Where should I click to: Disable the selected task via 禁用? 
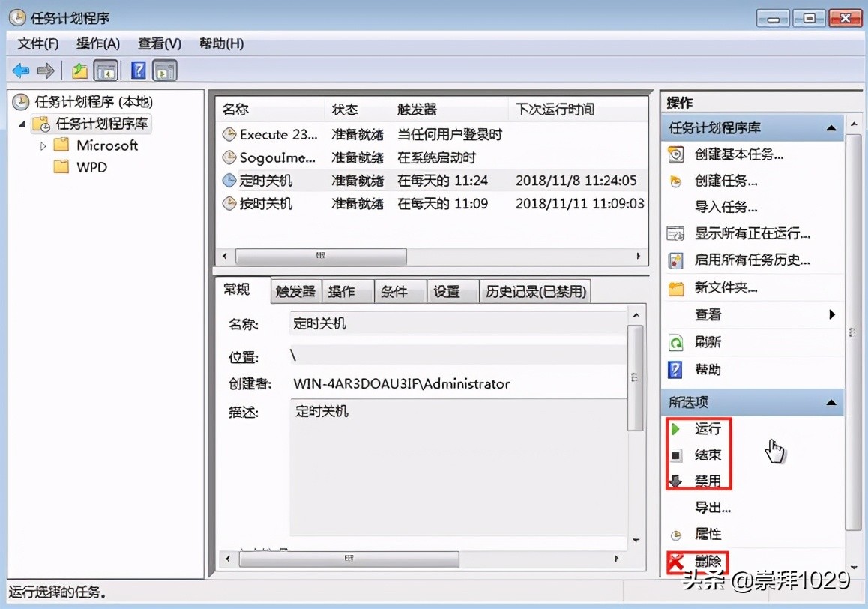[705, 480]
